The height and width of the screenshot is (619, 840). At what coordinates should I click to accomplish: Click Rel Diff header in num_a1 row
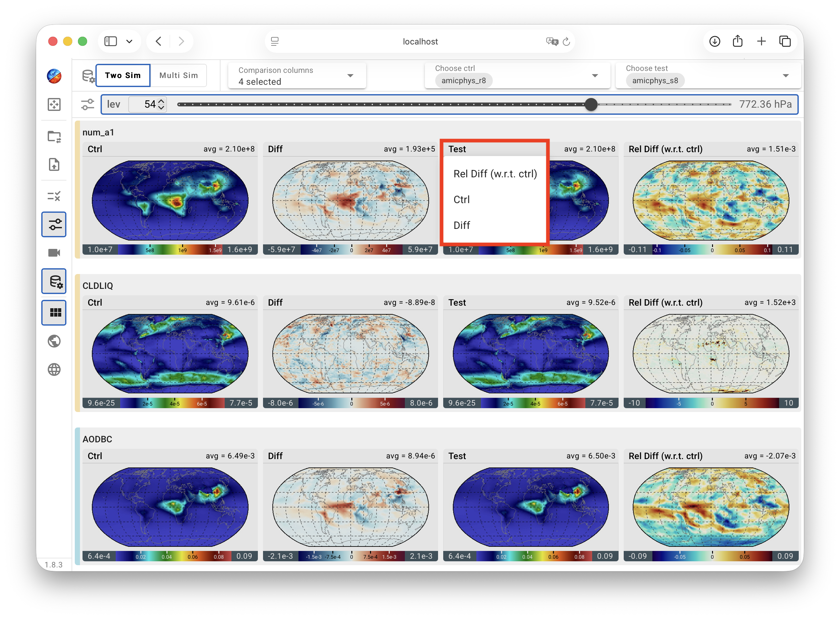(665, 149)
